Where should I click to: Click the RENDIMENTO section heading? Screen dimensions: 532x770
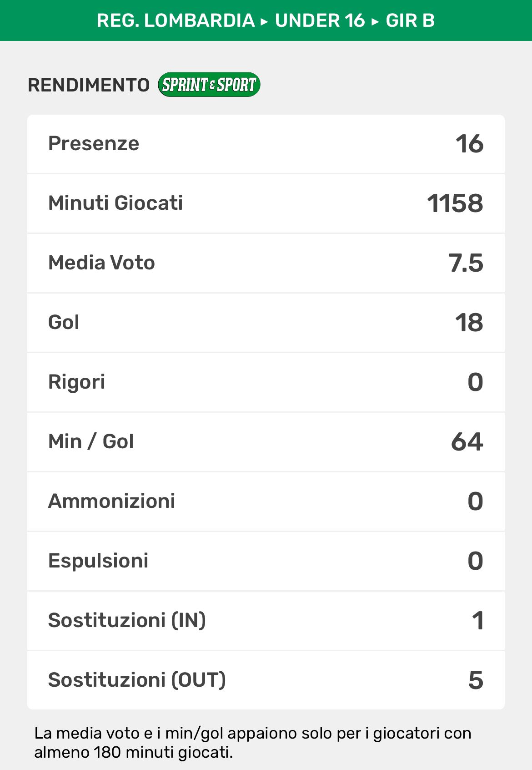point(89,85)
